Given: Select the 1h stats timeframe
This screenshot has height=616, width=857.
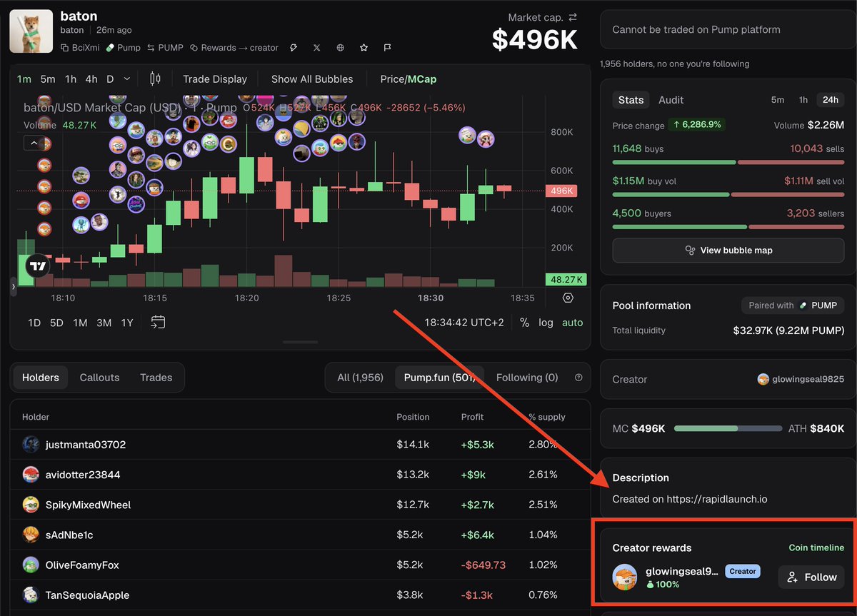Looking at the screenshot, I should (803, 100).
